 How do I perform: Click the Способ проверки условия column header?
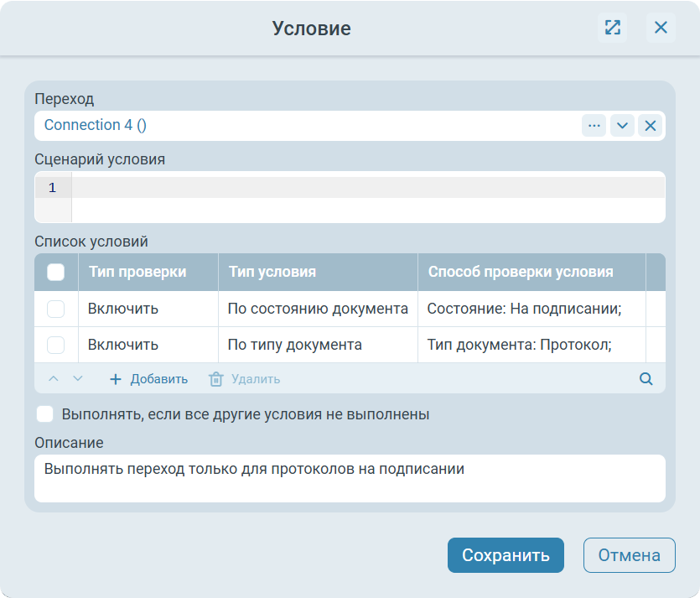pos(520,272)
